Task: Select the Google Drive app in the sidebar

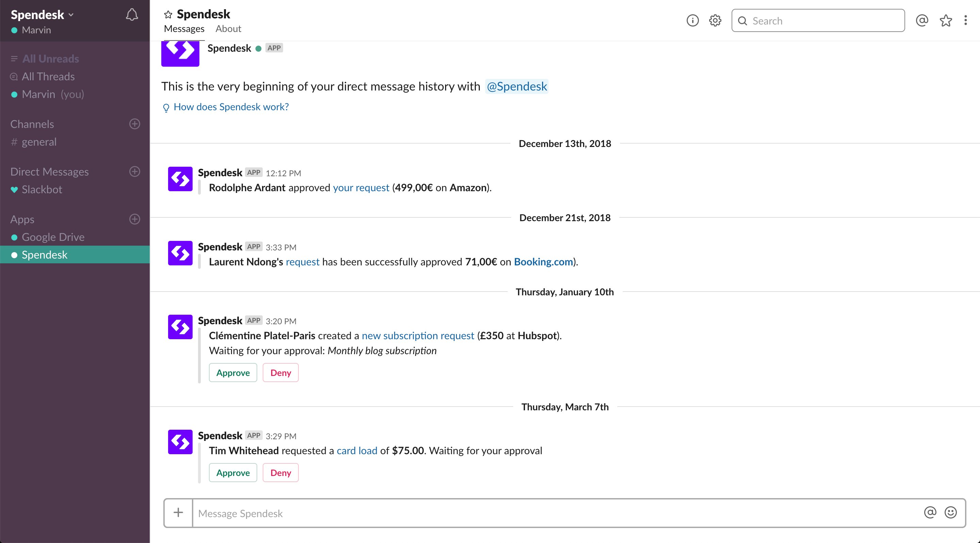Action: point(53,237)
